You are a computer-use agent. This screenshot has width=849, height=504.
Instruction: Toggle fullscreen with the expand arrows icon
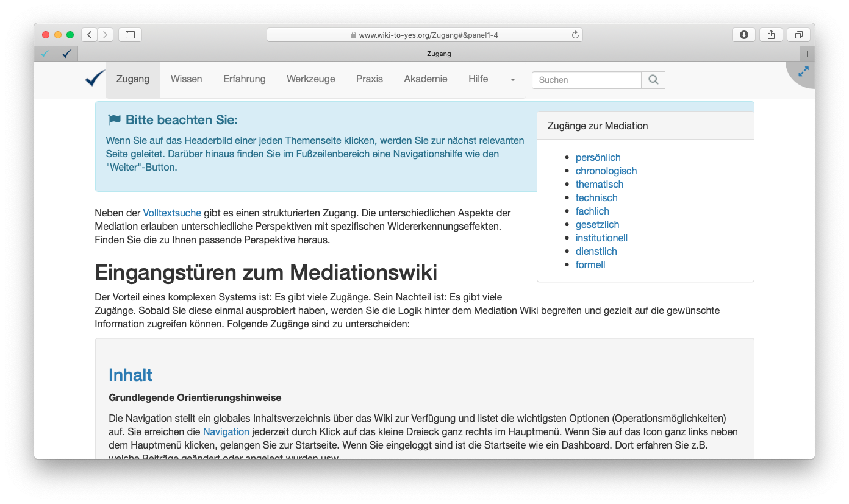803,72
